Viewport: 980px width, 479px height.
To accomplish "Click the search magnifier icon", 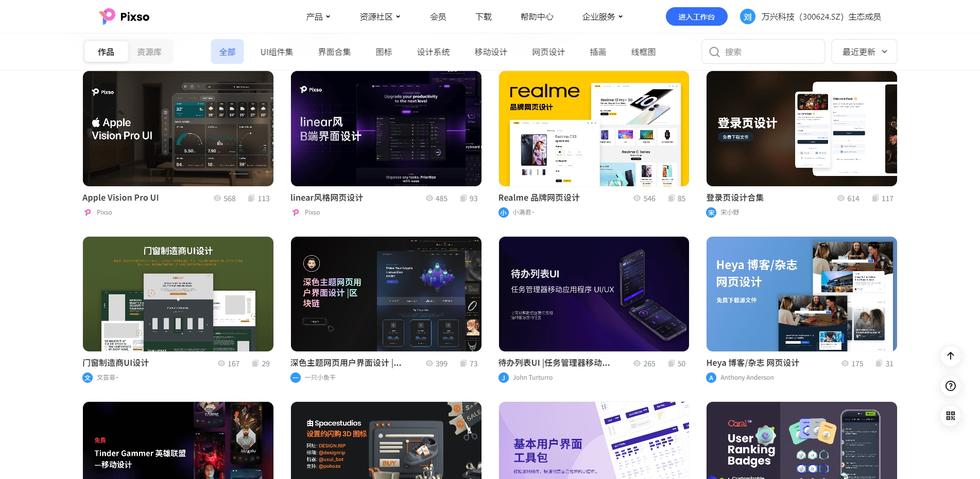I will (714, 52).
